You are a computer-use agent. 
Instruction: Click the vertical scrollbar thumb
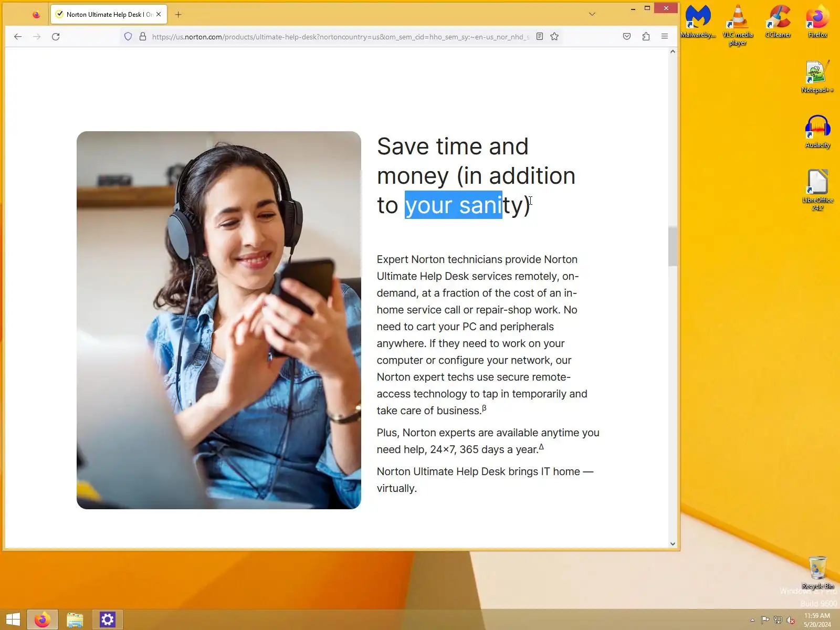[x=673, y=247]
